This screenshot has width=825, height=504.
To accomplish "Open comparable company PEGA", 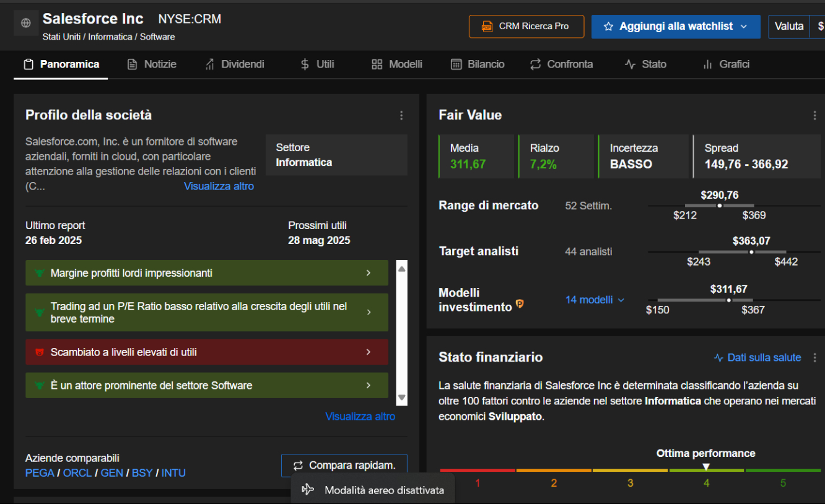I will tap(40, 473).
